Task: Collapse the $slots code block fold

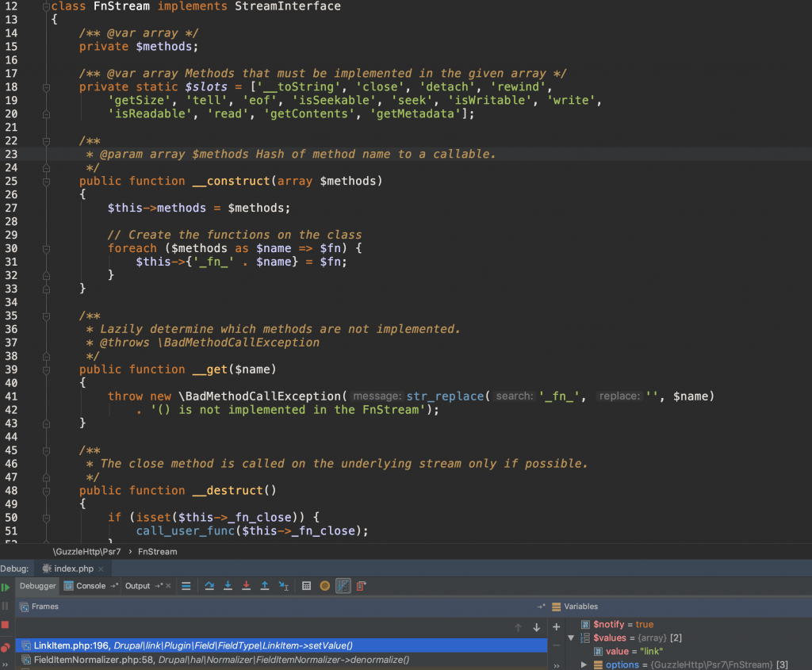Action: click(x=46, y=86)
